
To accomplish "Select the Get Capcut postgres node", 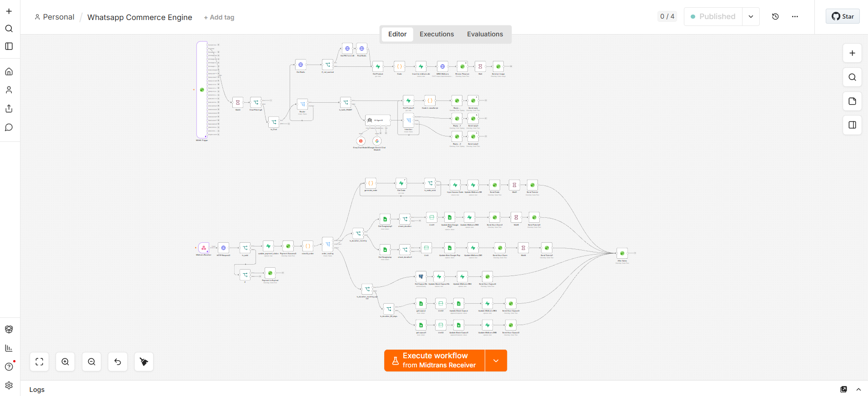I will pos(421,276).
